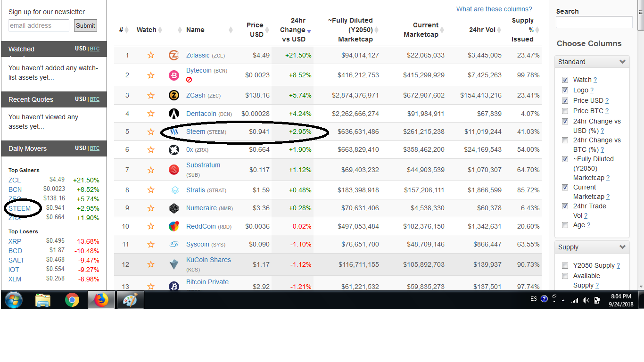Click the Syscoin coin logo
Image resolution: width=644 pixels, height=362 pixels.
(174, 244)
